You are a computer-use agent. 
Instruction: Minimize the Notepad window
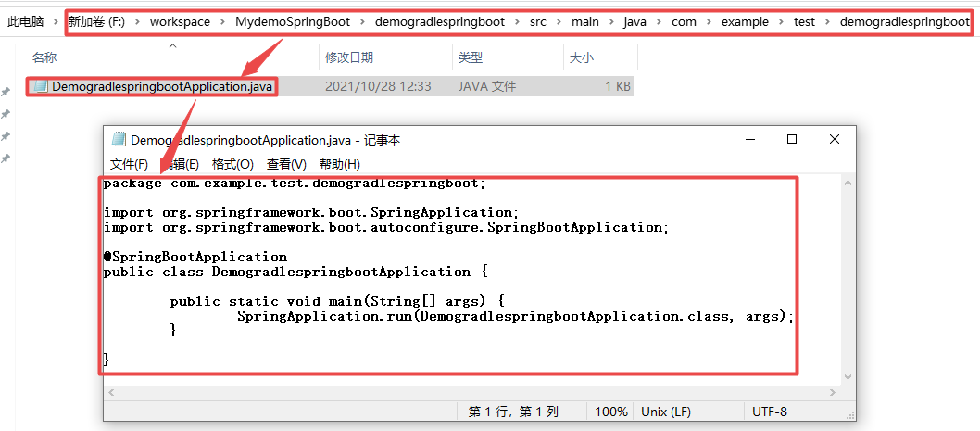749,140
